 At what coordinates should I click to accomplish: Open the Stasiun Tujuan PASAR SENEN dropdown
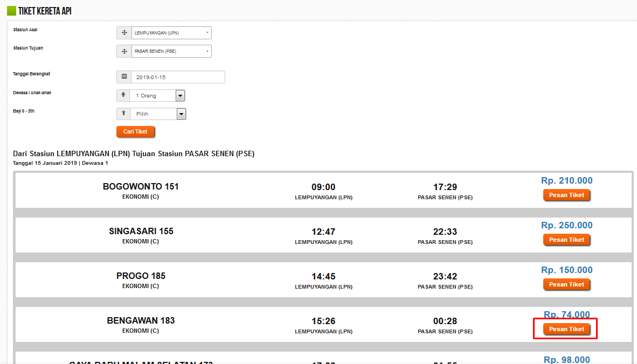pyautogui.click(x=171, y=51)
